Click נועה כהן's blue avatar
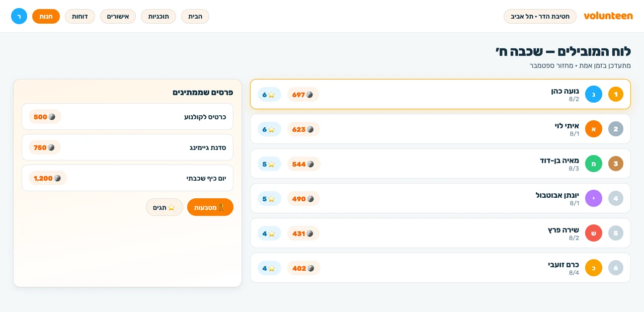The width and height of the screenshot is (644, 312). click(x=594, y=94)
